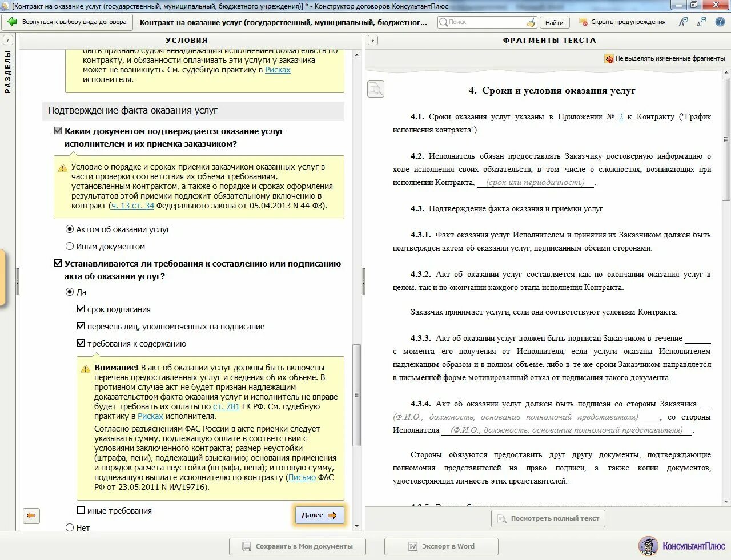Expand the Разделы side panel arrow

pos(7,41)
